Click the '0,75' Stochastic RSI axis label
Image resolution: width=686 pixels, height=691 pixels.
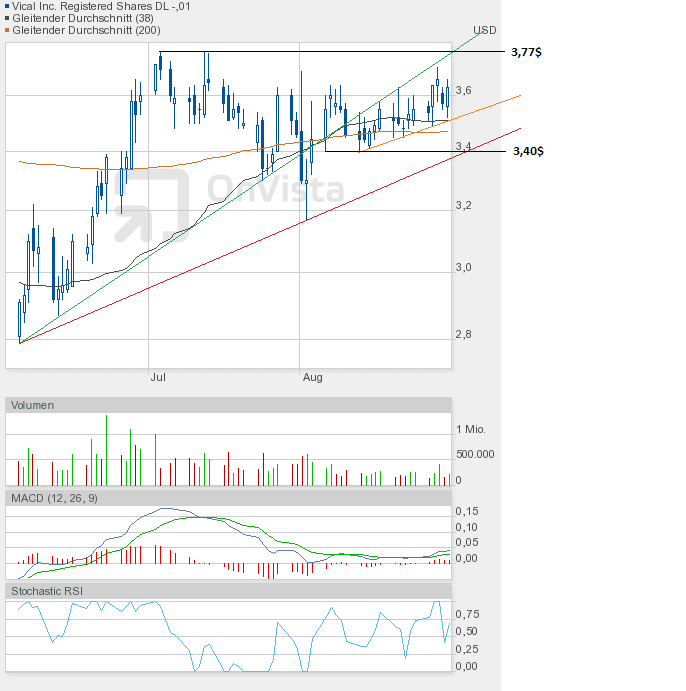pyautogui.click(x=467, y=614)
